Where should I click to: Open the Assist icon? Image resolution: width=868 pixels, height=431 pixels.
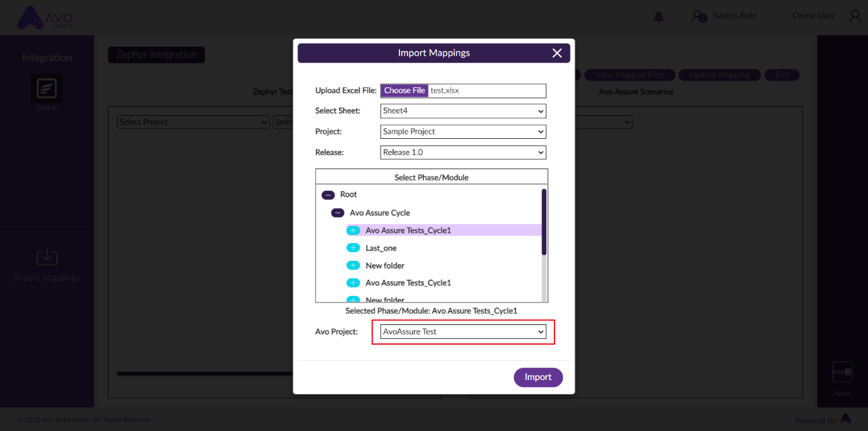843,372
